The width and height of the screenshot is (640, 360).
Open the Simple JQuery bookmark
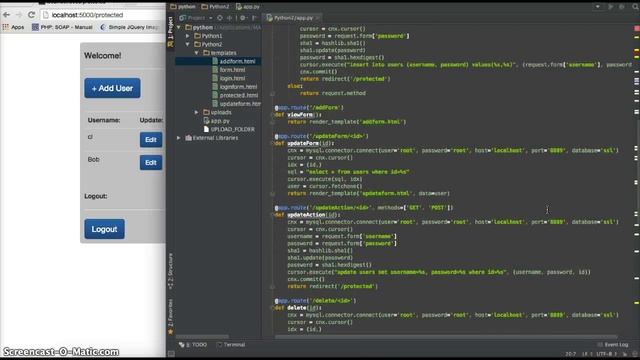pos(130,27)
